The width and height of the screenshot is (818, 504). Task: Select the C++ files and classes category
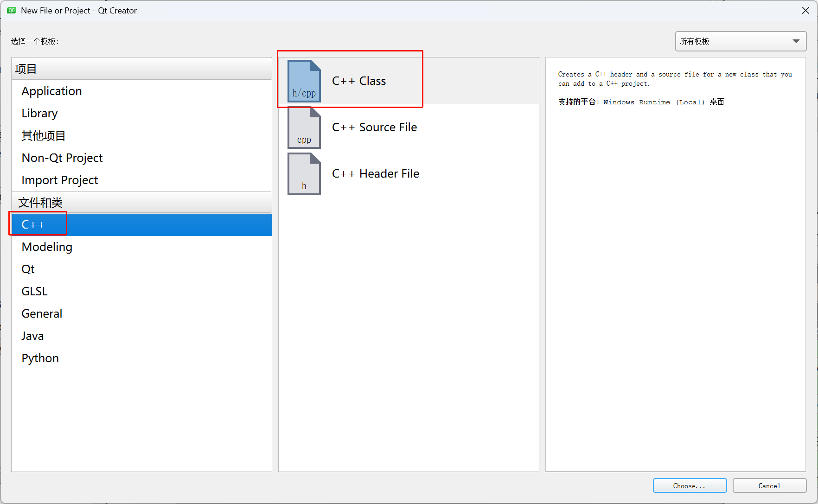pos(141,225)
